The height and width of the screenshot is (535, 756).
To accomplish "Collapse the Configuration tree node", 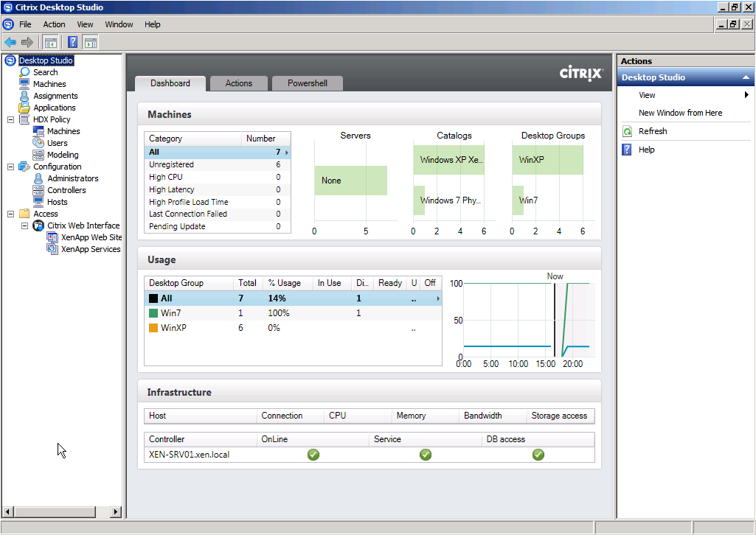I will point(10,167).
